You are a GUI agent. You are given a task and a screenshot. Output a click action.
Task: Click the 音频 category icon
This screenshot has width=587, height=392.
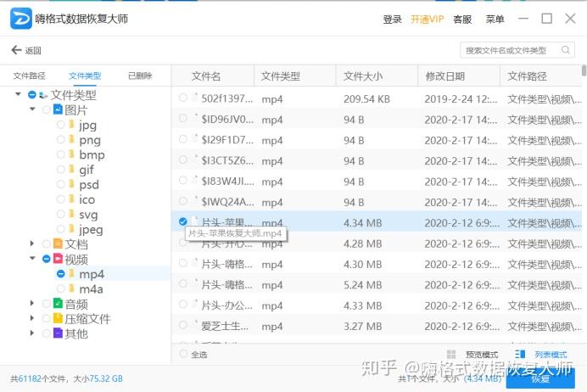point(58,303)
